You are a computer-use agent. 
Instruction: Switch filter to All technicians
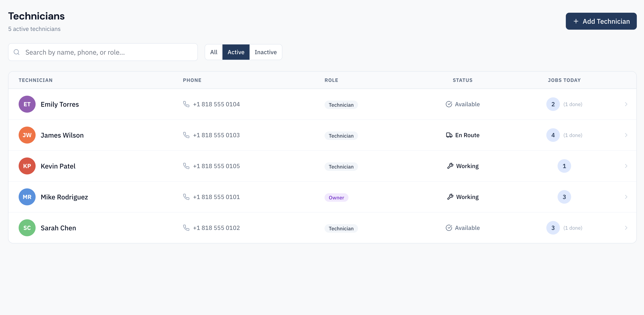[x=214, y=52]
